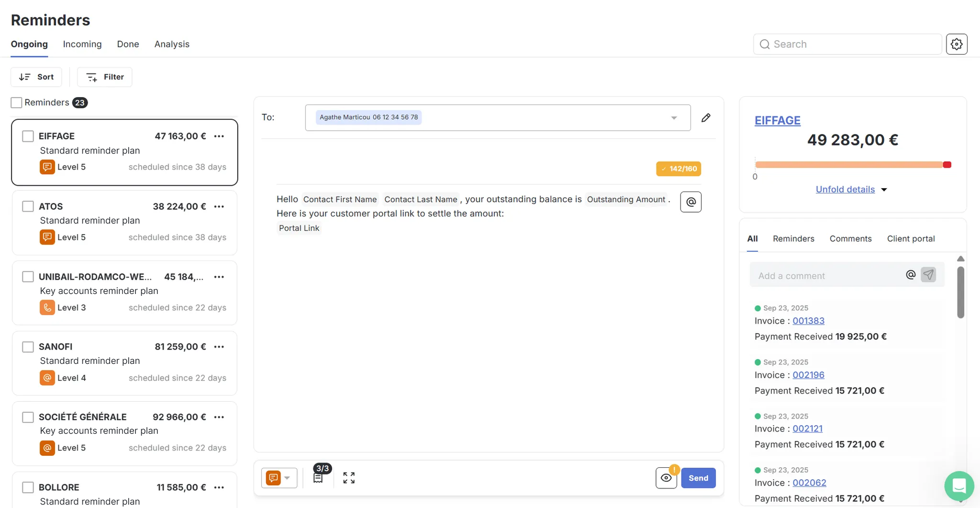Screen dimensions: 980x508
Task: Expand Unfold details
Action: tap(851, 190)
